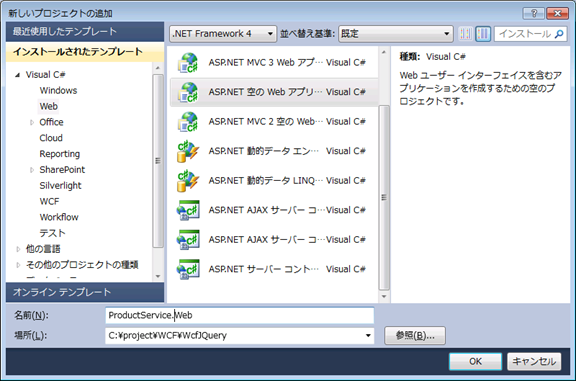Select the 'ASP.NET MVC 3 Web アプ' text
The height and width of the screenshot is (381, 576).
click(x=266, y=62)
